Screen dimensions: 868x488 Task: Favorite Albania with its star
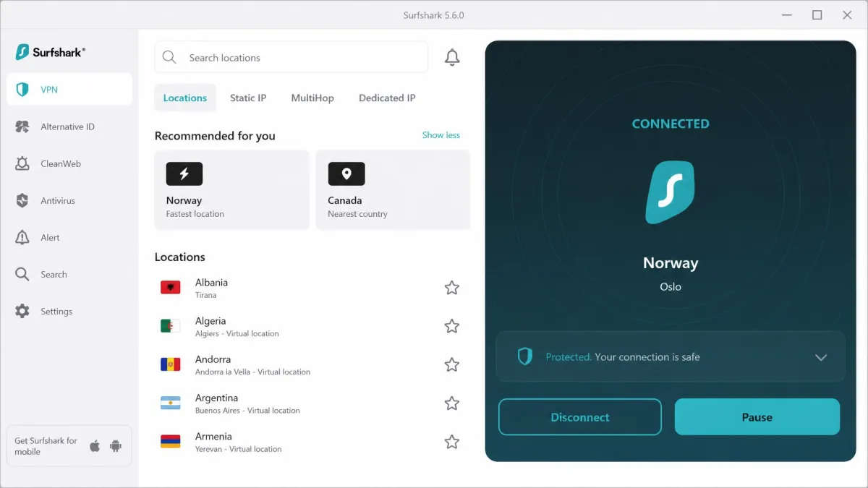coord(452,288)
